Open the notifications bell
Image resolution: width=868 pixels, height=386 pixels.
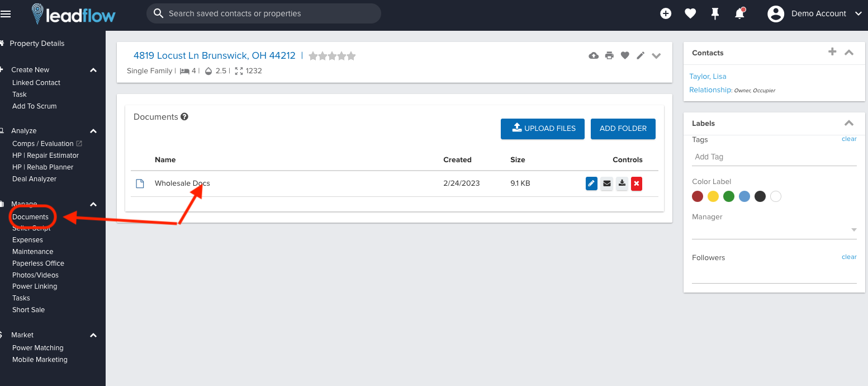(739, 14)
